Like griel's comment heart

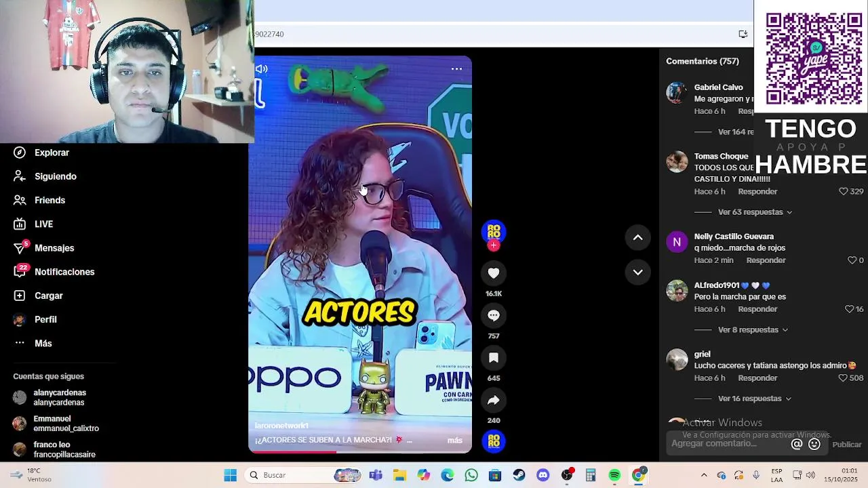844,378
